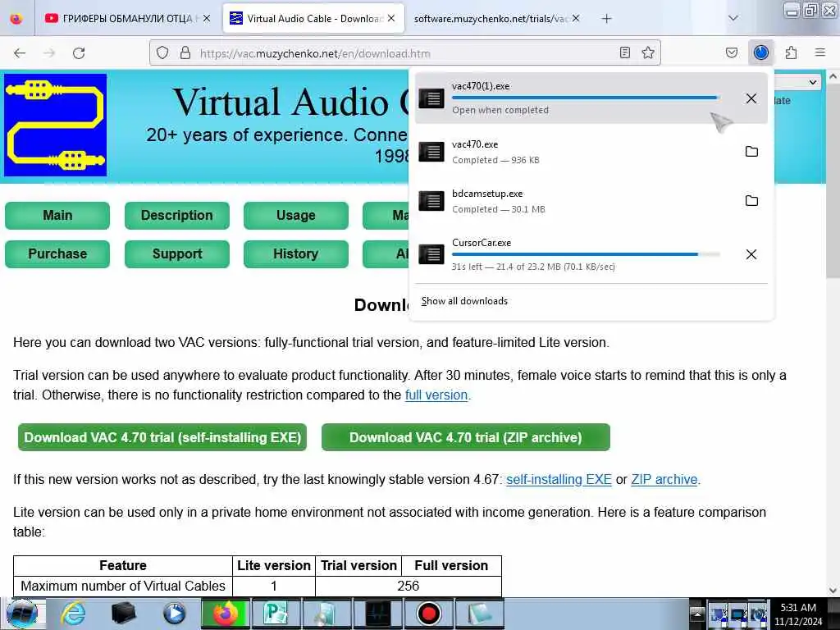840x630 pixels.
Task: Bookmark this page with the star icon
Action: pyautogui.click(x=648, y=52)
